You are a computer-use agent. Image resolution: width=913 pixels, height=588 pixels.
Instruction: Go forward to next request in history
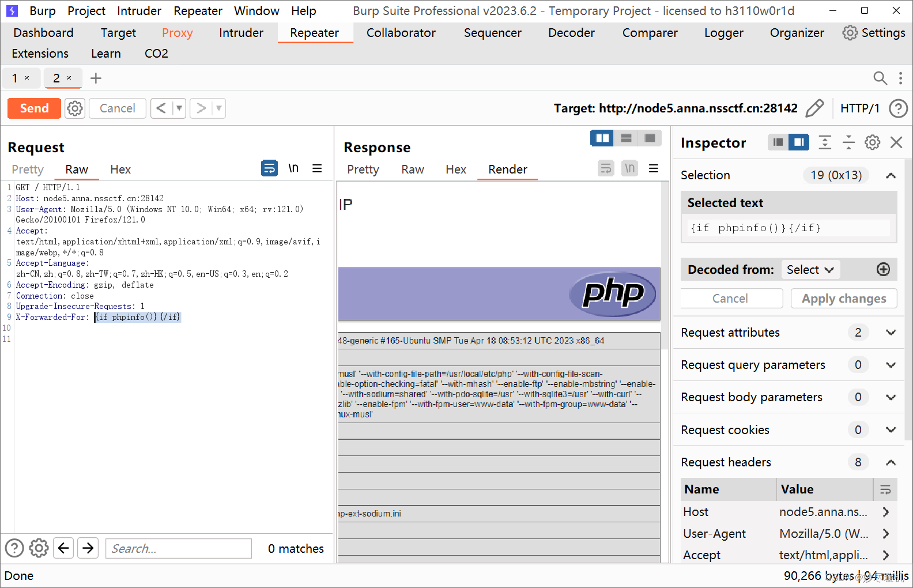[201, 108]
